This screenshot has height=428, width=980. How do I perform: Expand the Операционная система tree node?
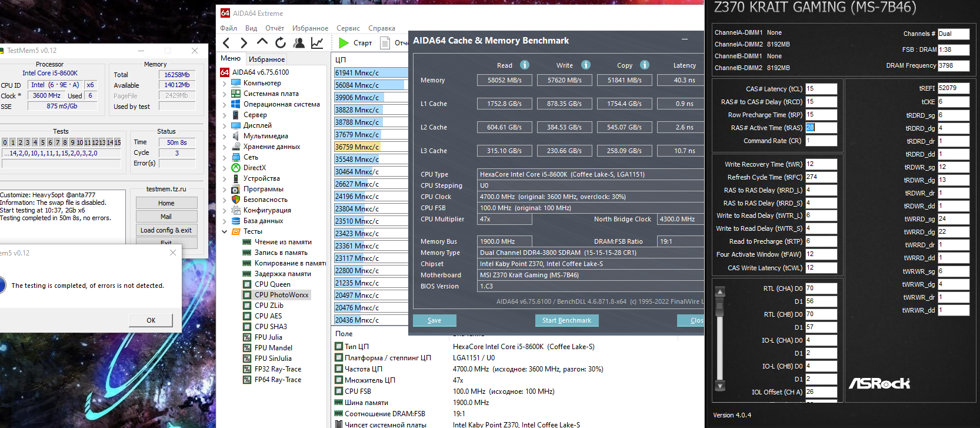point(224,105)
